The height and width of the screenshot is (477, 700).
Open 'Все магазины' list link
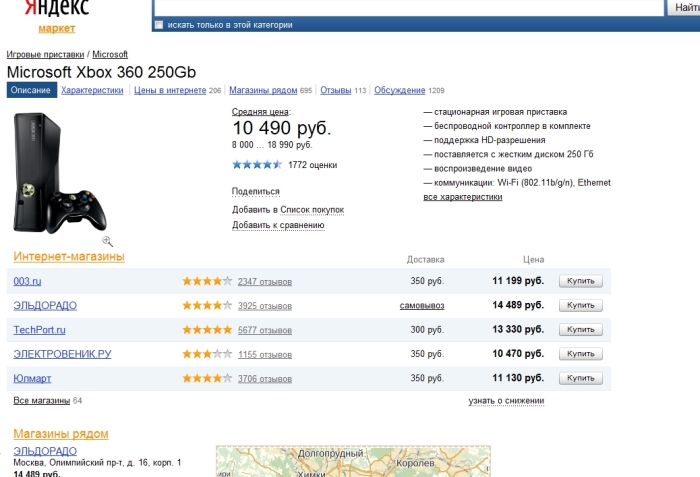(x=42, y=401)
